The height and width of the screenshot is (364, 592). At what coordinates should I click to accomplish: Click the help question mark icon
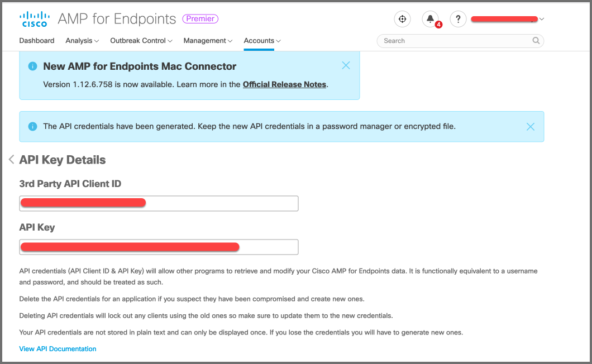point(458,19)
